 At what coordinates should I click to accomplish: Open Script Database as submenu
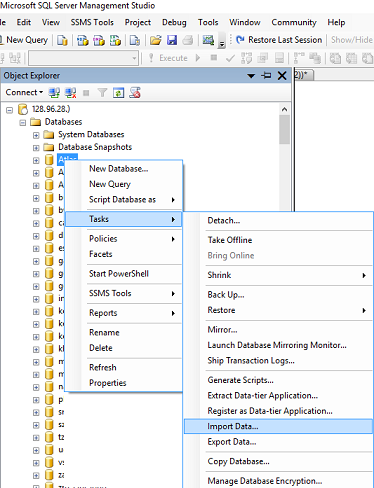[123, 199]
